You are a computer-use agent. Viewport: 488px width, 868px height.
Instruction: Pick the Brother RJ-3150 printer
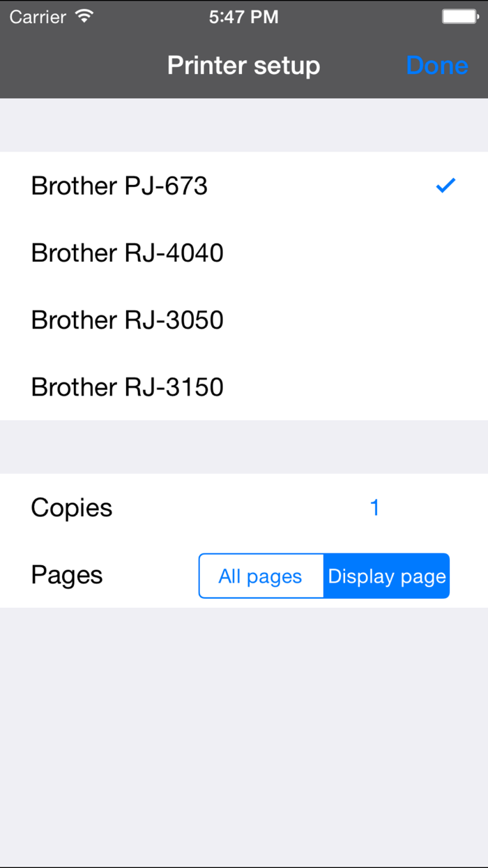(x=127, y=387)
